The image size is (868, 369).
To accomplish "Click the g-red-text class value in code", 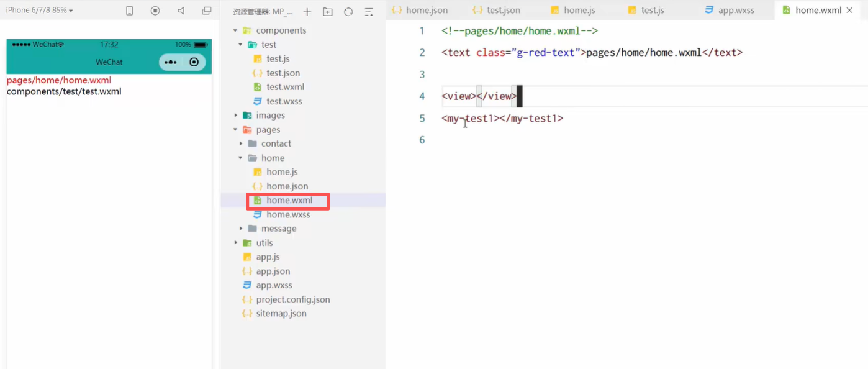I will pyautogui.click(x=546, y=53).
